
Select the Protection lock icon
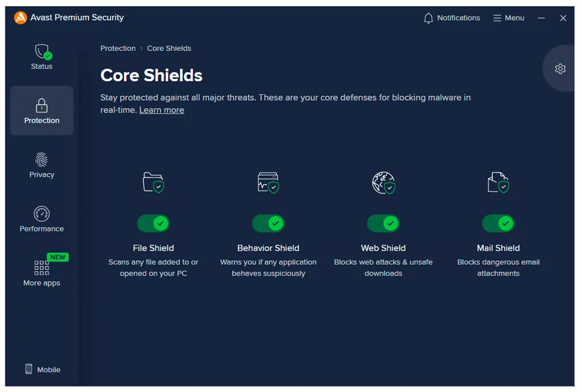point(41,105)
